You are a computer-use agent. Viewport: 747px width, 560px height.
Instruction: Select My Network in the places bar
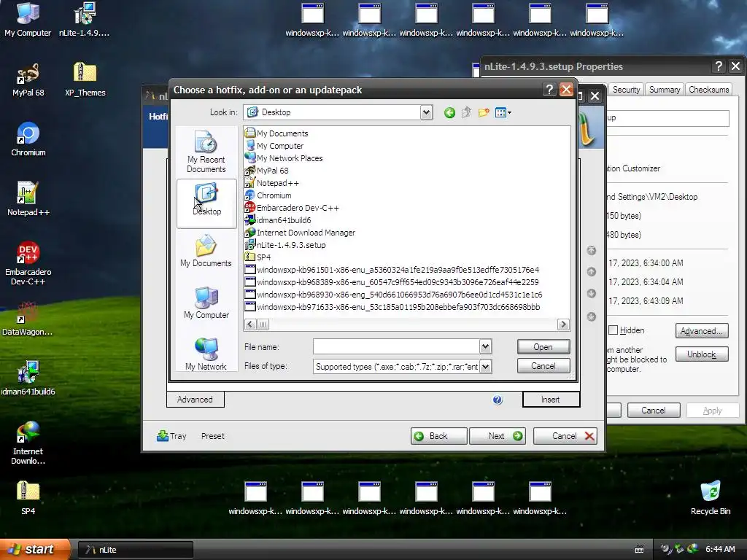[206, 354]
